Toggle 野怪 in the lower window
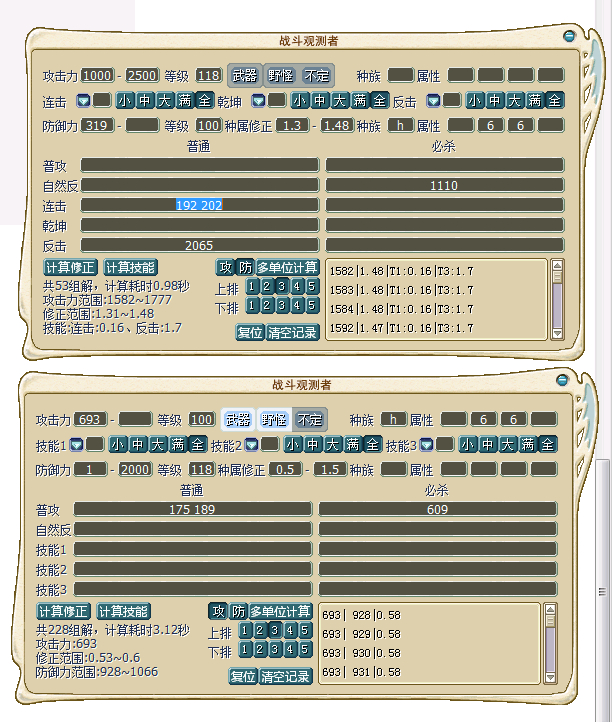The width and height of the screenshot is (612, 722). coord(274,419)
